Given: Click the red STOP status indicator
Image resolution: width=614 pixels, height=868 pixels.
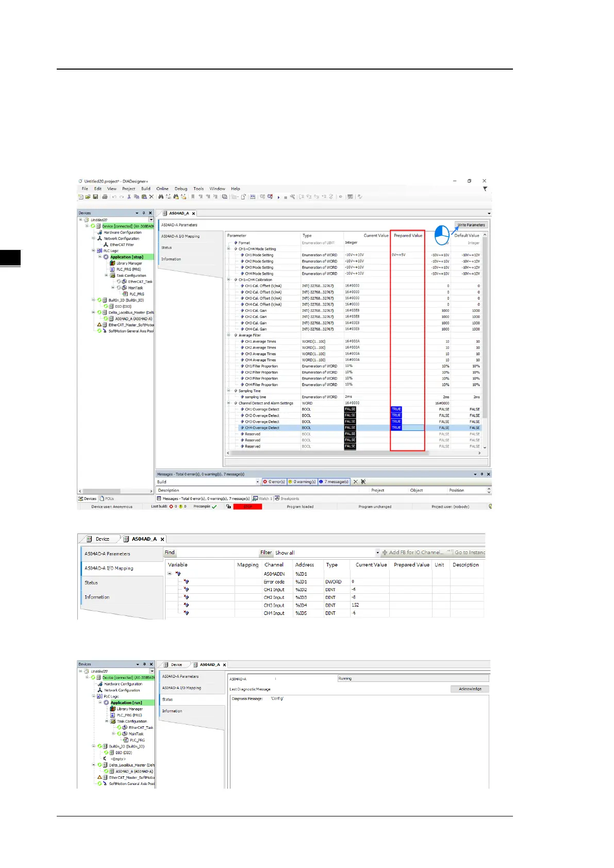Looking at the screenshot, I should pos(248,507).
